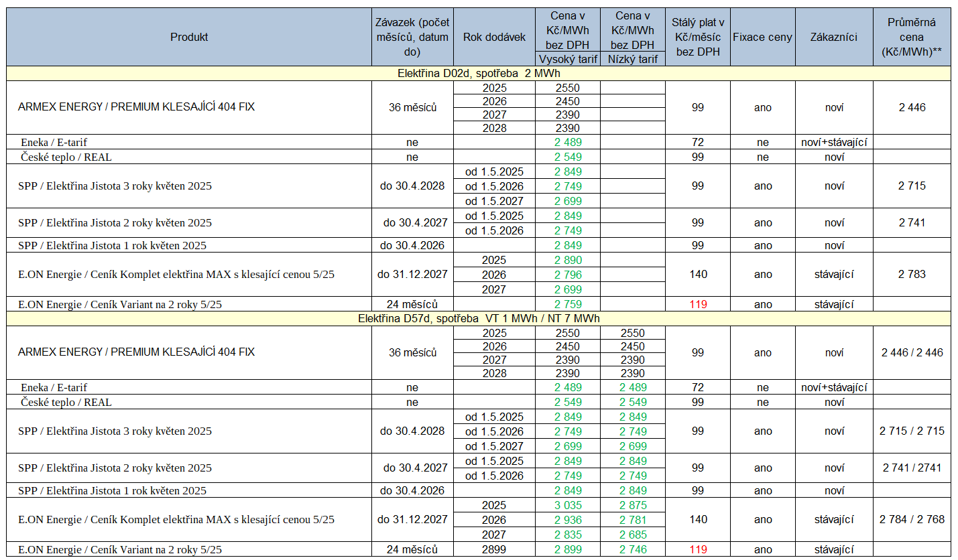Click the 'do 31.12.2027' cell in D57d section
Viewport: 958px width, 560px height.
pos(412,519)
